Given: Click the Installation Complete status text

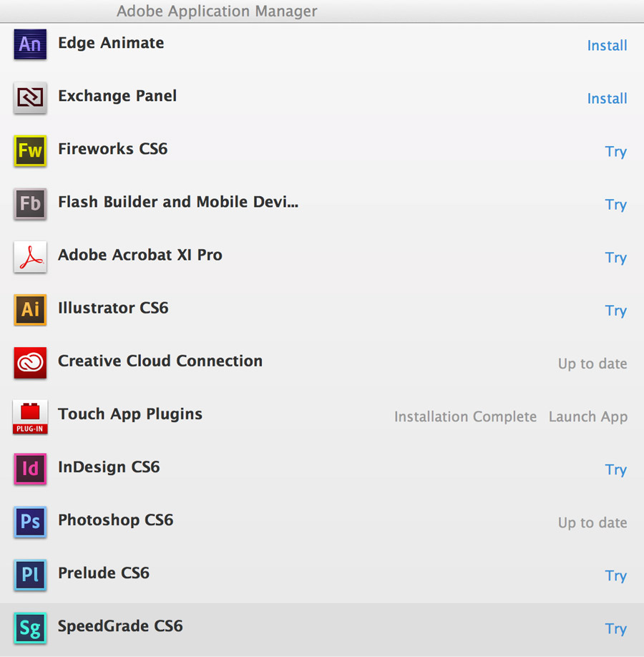Looking at the screenshot, I should [465, 417].
